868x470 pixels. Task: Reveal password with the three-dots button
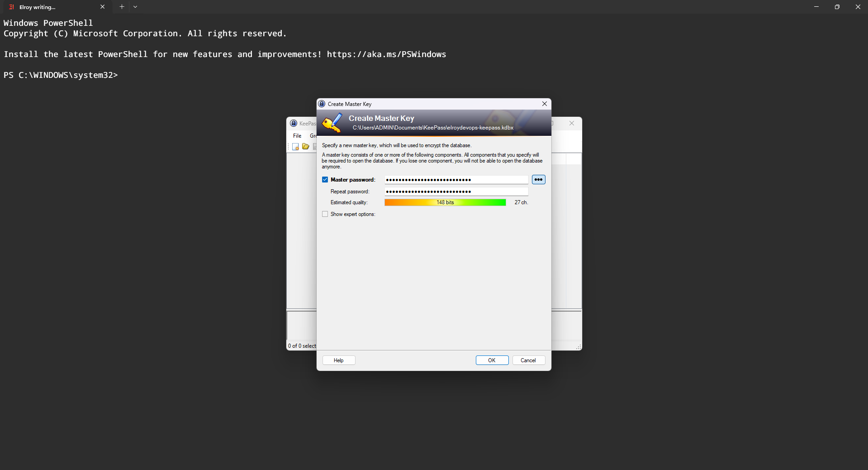pyautogui.click(x=538, y=180)
